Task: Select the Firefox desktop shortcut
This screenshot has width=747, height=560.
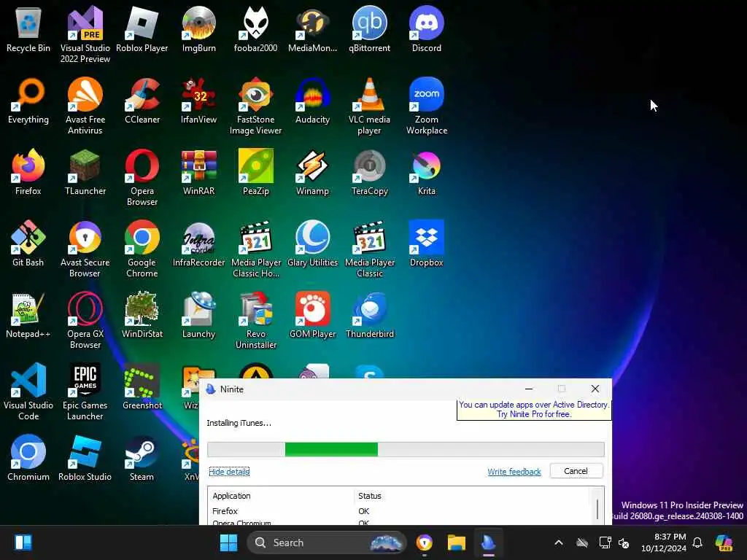Action: [28, 172]
